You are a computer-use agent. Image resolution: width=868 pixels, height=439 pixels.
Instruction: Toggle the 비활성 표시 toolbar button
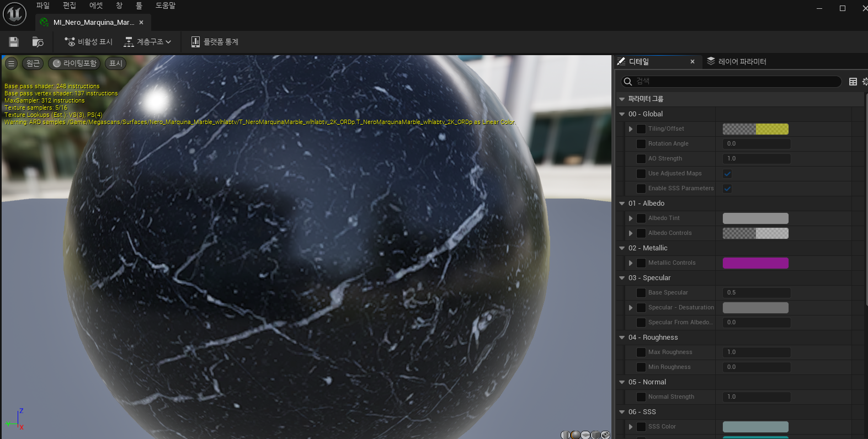88,42
